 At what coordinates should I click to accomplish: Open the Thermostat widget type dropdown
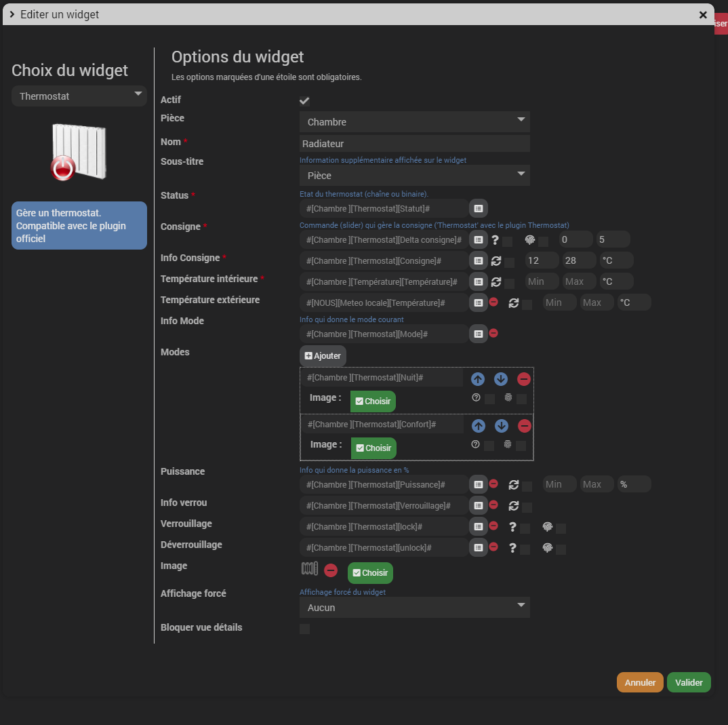79,96
